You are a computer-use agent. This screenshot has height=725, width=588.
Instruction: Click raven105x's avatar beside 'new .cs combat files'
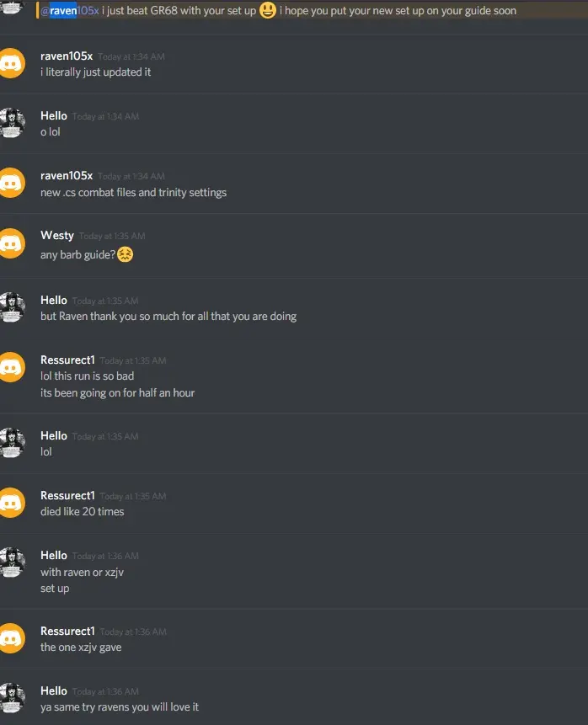[11, 183]
